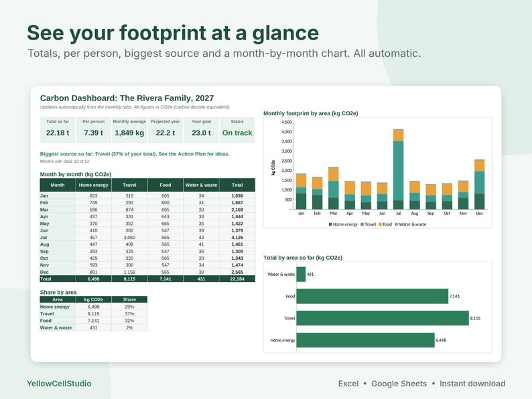
Task: Click the grand total 22,184 cell
Action: click(x=237, y=278)
